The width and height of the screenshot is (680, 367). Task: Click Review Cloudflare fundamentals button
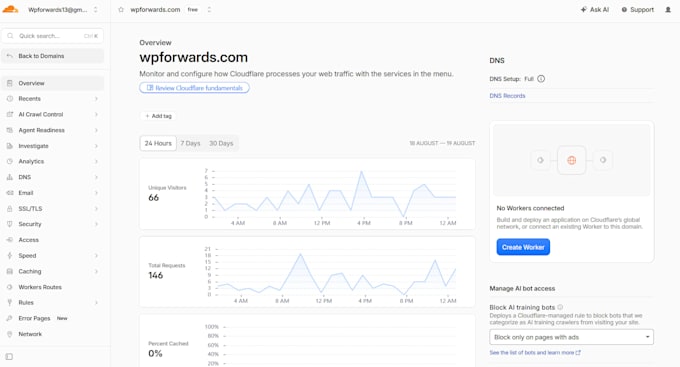click(194, 88)
